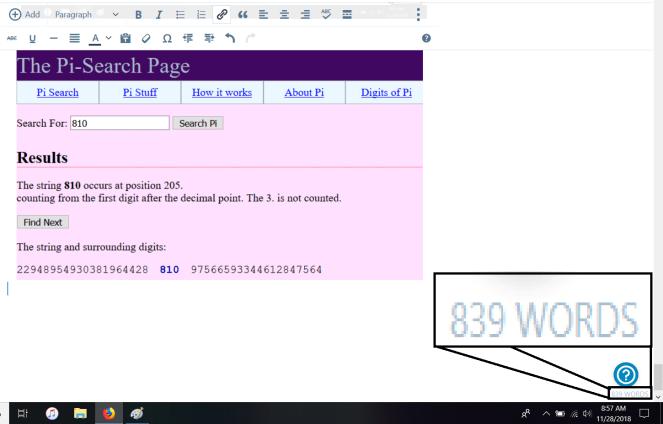Justify the text alignment
The width and height of the screenshot is (663, 424).
(x=74, y=38)
